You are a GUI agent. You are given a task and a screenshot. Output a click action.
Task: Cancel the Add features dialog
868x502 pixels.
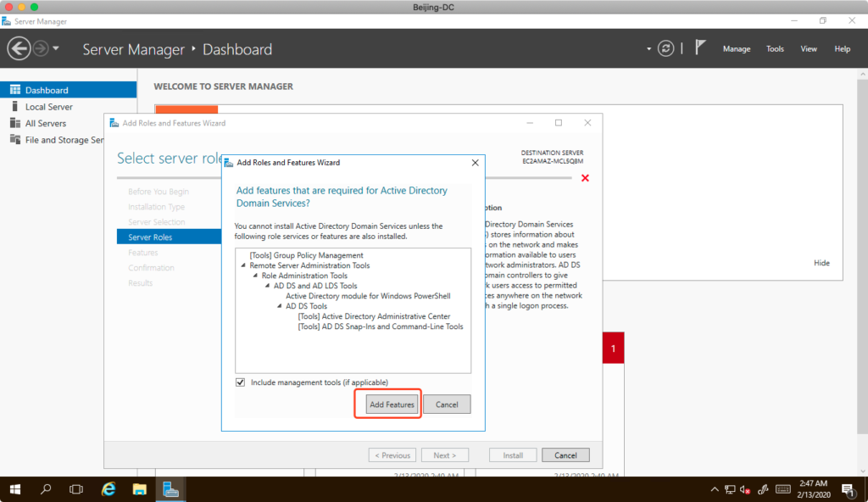(x=447, y=404)
